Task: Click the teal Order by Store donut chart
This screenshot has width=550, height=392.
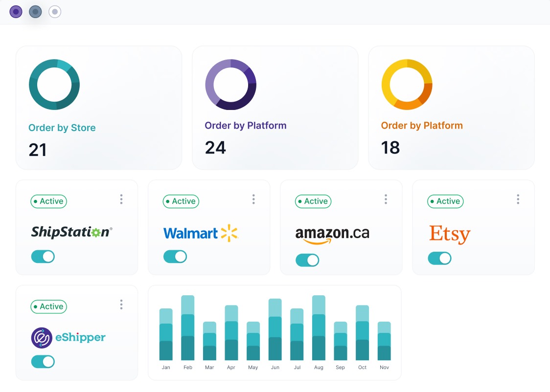Action: tap(54, 85)
